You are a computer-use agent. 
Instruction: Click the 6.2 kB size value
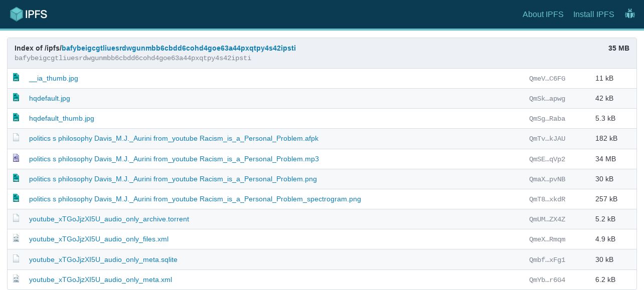(x=605, y=279)
